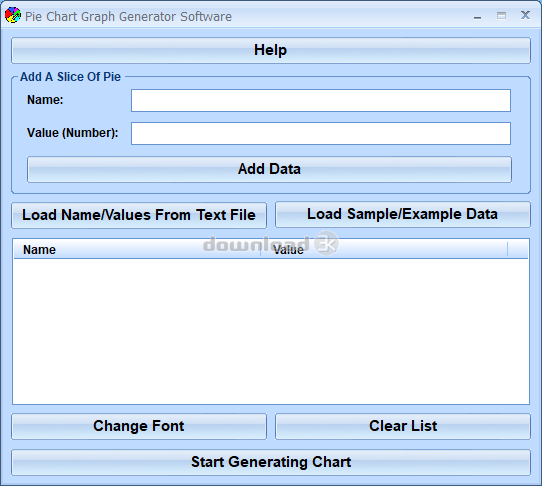Clear List of entered slices

pyautogui.click(x=403, y=427)
